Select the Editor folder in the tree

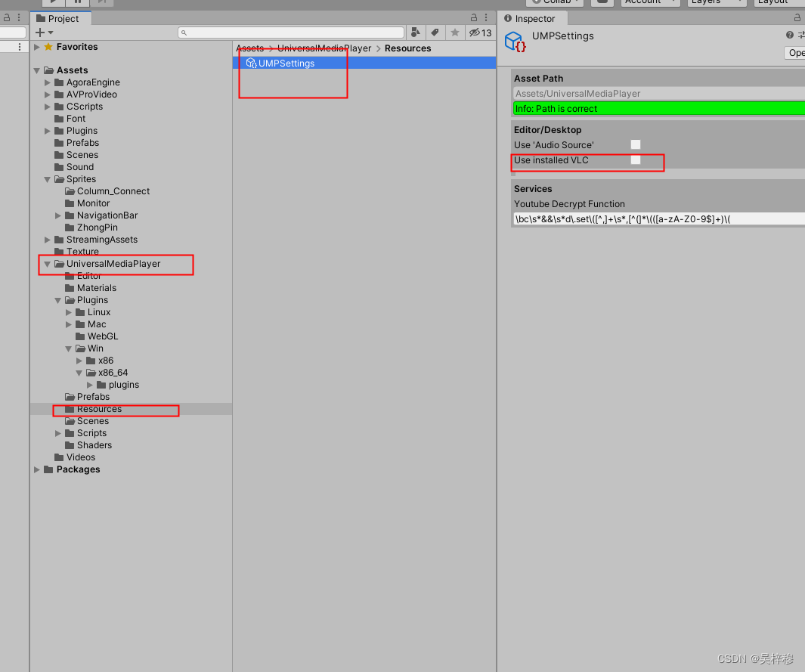click(x=88, y=276)
